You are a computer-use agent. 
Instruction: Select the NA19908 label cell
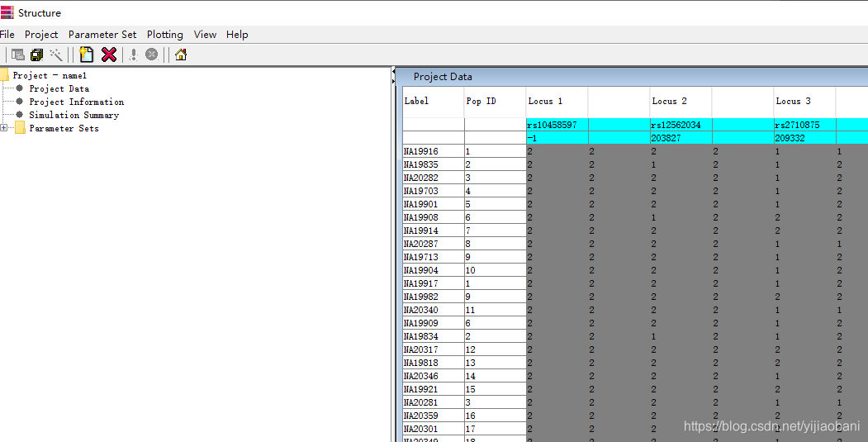tap(434, 217)
